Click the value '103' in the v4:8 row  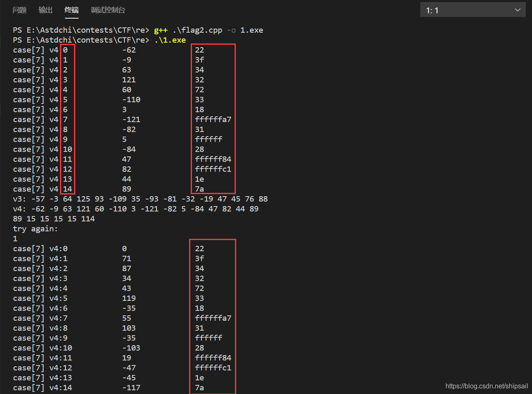[x=129, y=328]
